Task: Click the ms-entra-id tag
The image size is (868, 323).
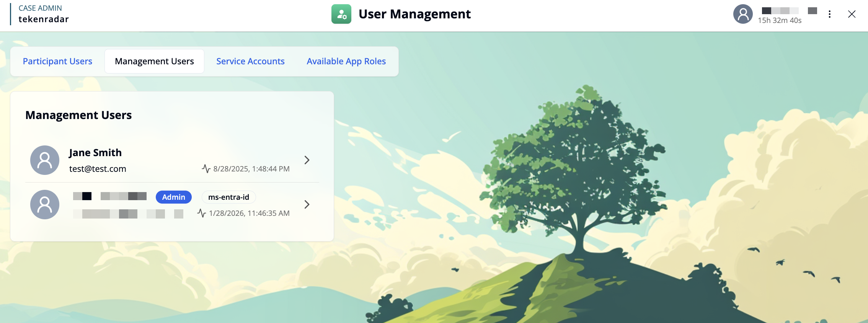Action: pos(228,197)
